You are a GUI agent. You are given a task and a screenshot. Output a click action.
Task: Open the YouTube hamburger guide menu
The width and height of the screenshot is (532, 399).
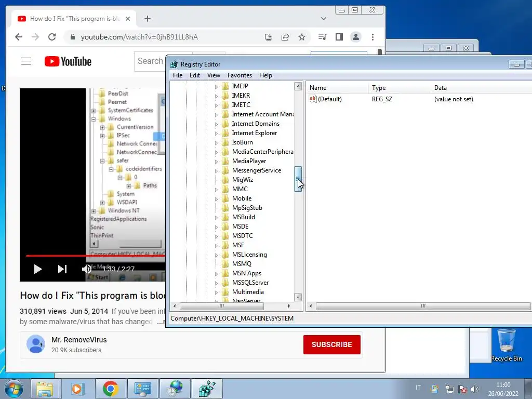[x=26, y=61]
